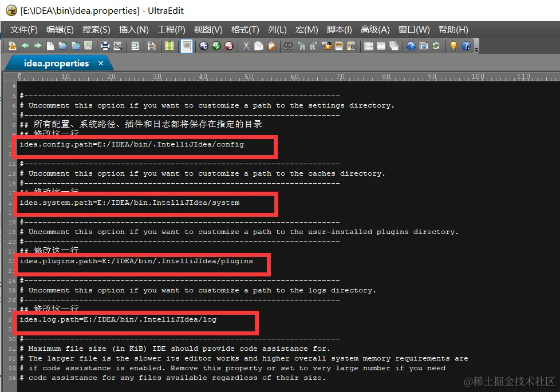Toggle word wrap in the toolbar

coord(135,46)
